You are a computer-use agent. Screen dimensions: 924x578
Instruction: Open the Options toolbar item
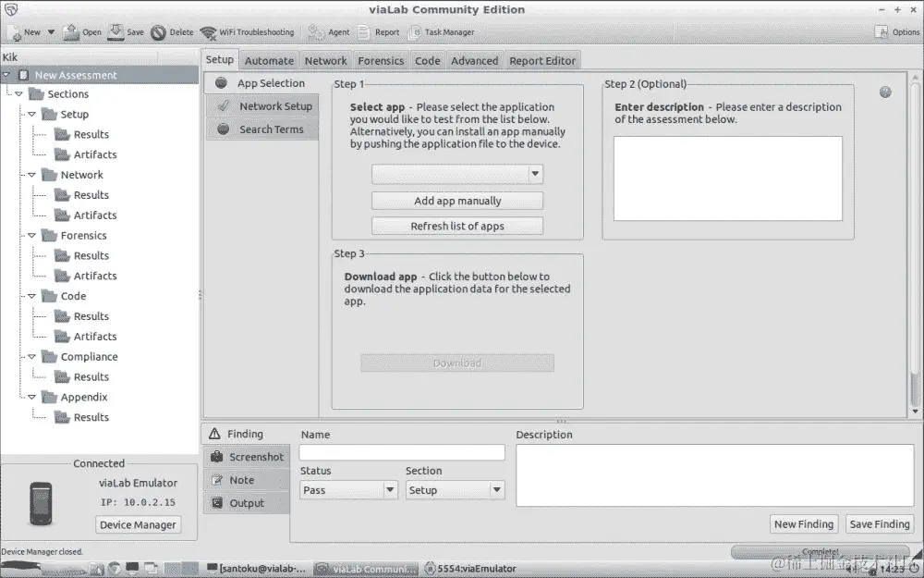pyautogui.click(x=897, y=32)
